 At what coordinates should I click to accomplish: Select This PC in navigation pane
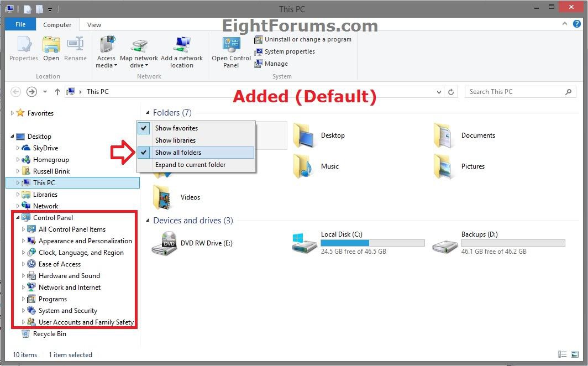pyautogui.click(x=73, y=182)
